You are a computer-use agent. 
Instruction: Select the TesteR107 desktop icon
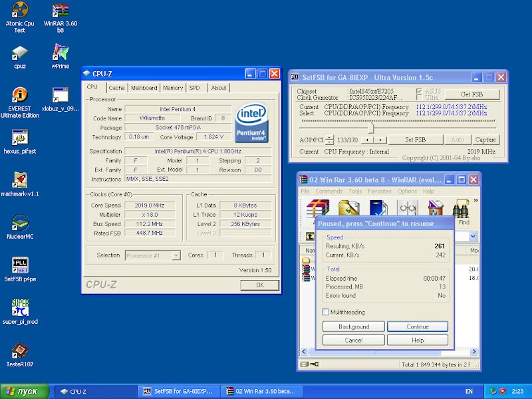[20, 354]
